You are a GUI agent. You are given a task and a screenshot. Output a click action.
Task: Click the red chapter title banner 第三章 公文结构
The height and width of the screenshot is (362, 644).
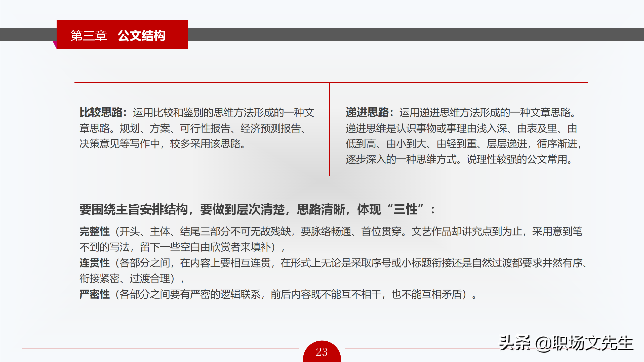point(122,35)
